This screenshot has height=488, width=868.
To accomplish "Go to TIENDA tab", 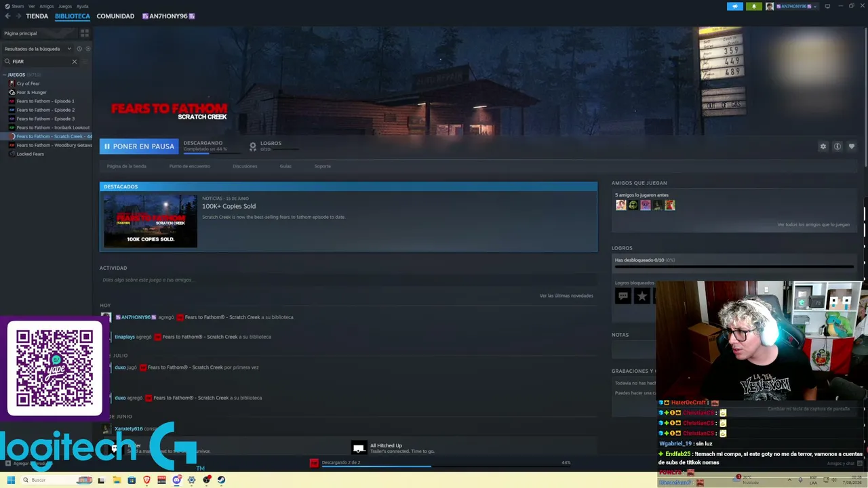I will [37, 16].
